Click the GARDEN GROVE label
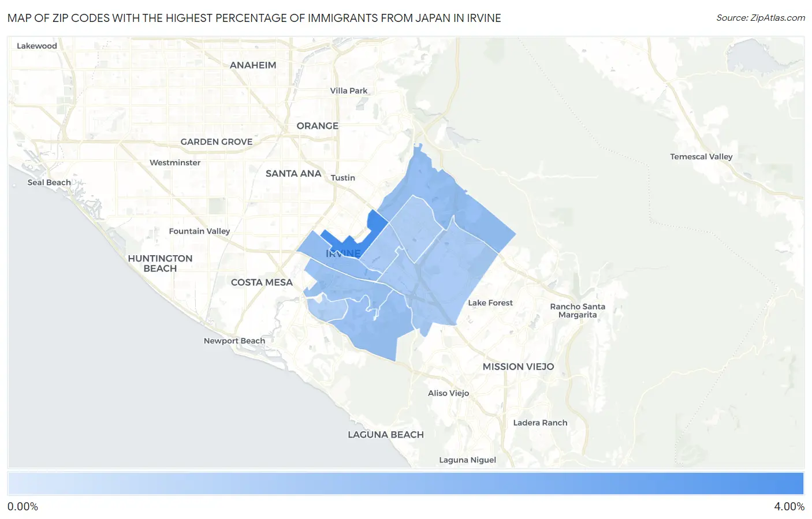This screenshot has width=812, height=519. pos(217,141)
